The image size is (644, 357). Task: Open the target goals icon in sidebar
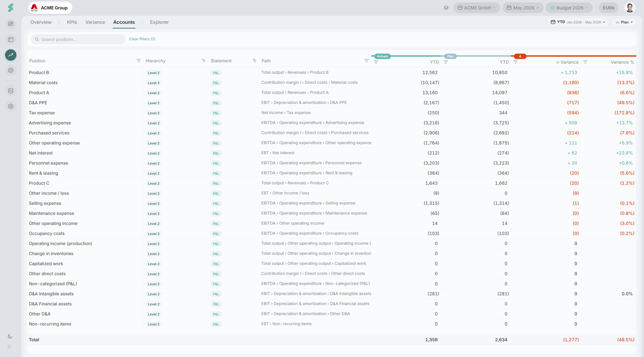pos(11,70)
